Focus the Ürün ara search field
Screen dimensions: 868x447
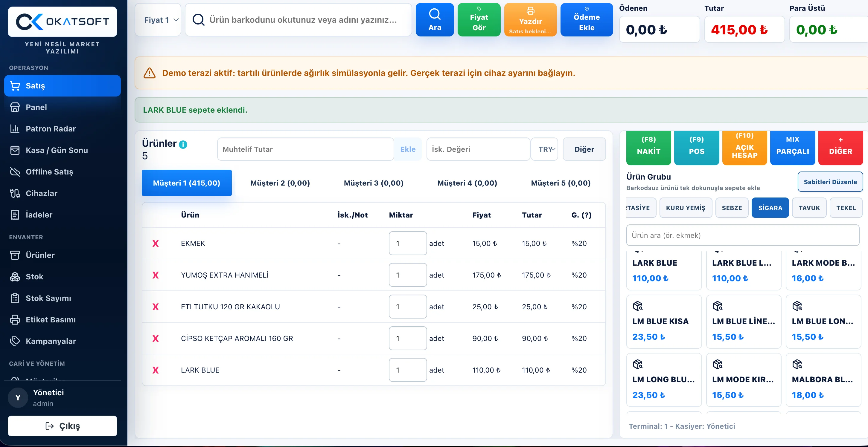(743, 235)
